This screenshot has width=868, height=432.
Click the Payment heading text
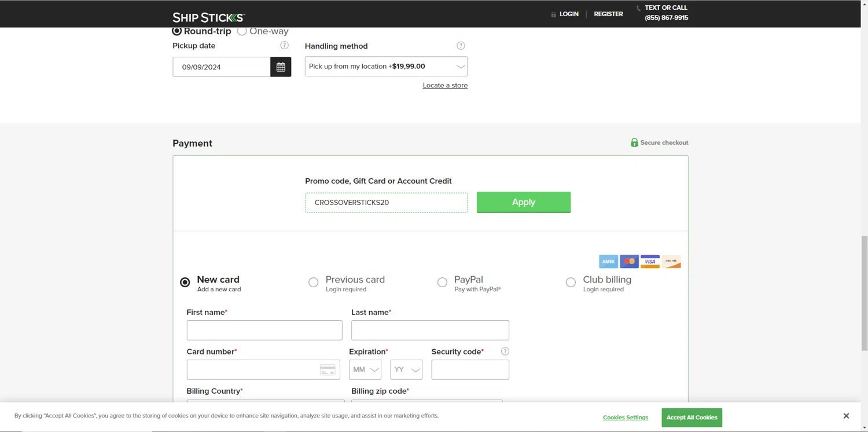coord(192,144)
